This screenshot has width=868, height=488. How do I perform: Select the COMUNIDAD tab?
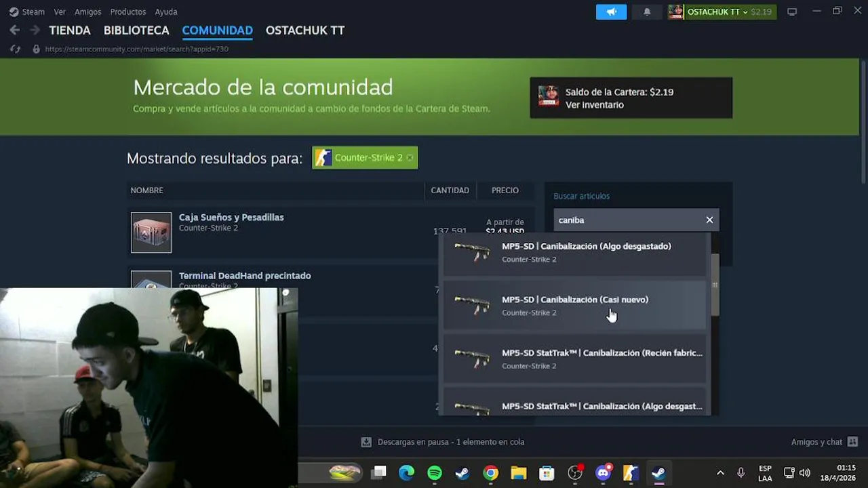click(218, 30)
